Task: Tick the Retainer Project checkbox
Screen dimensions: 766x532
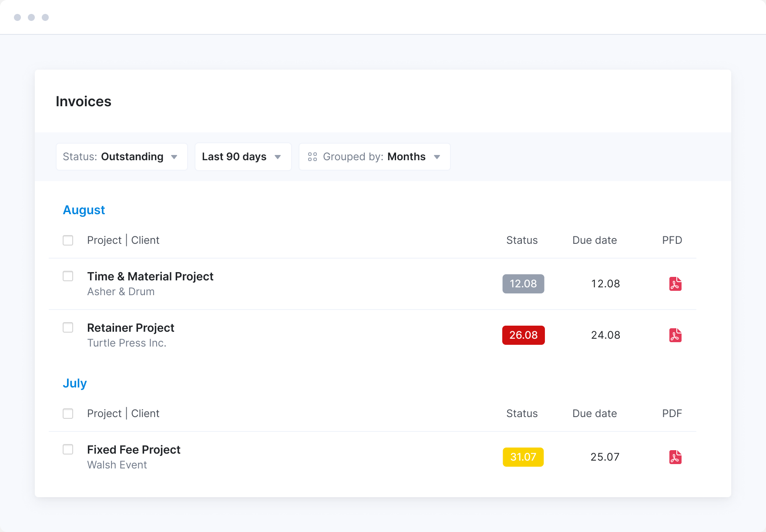Action: [x=68, y=327]
